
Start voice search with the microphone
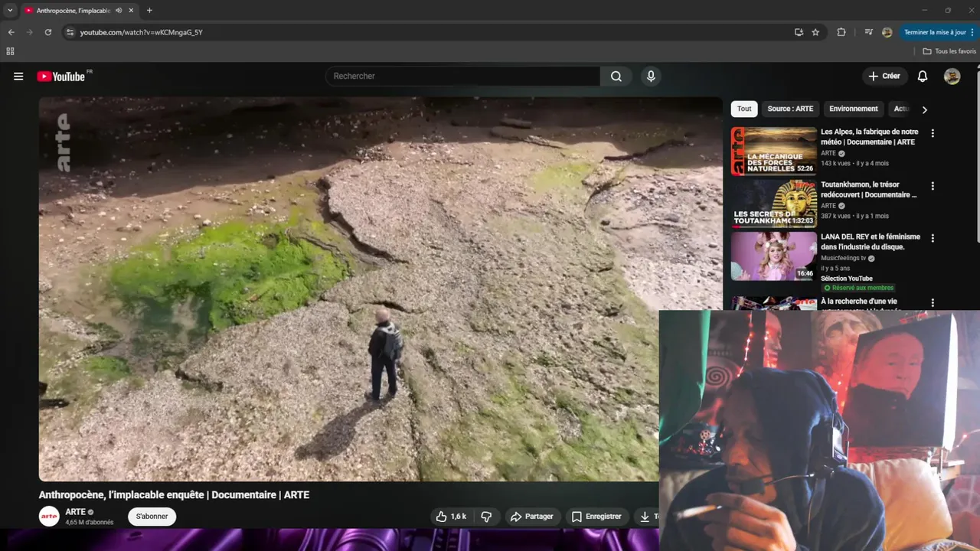[x=651, y=77]
